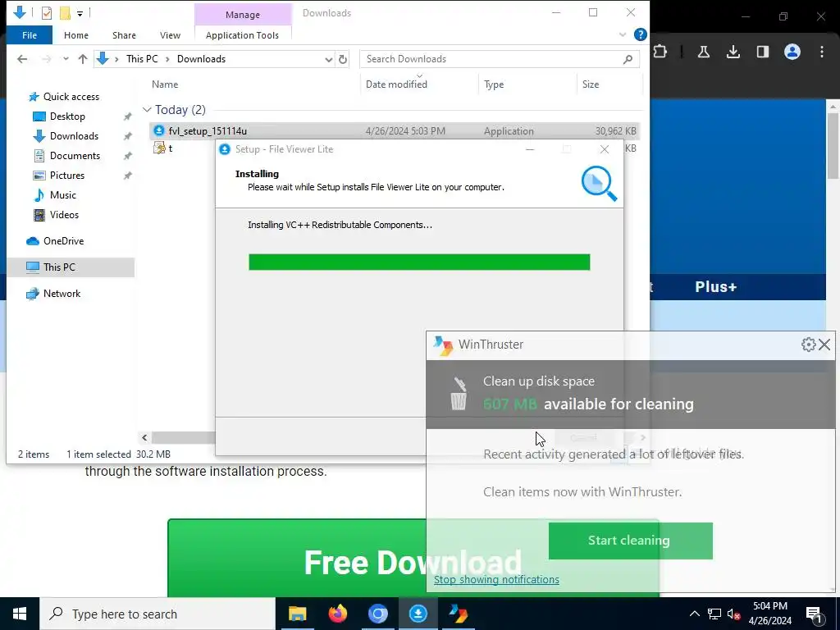Select OneDrive in navigation pane

point(63,241)
